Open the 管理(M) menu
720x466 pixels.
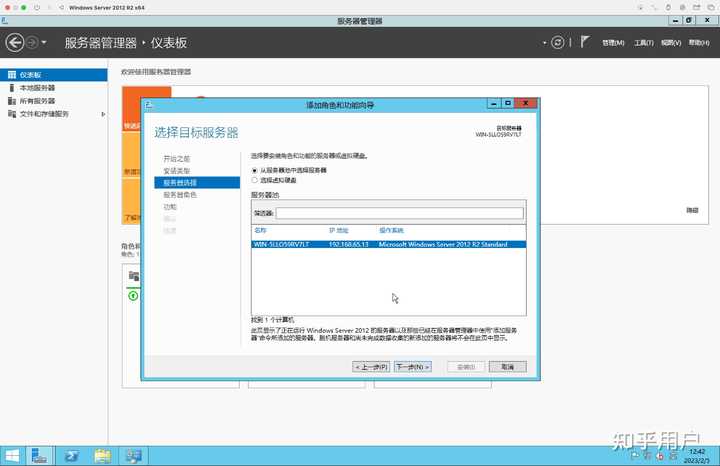[x=613, y=43]
